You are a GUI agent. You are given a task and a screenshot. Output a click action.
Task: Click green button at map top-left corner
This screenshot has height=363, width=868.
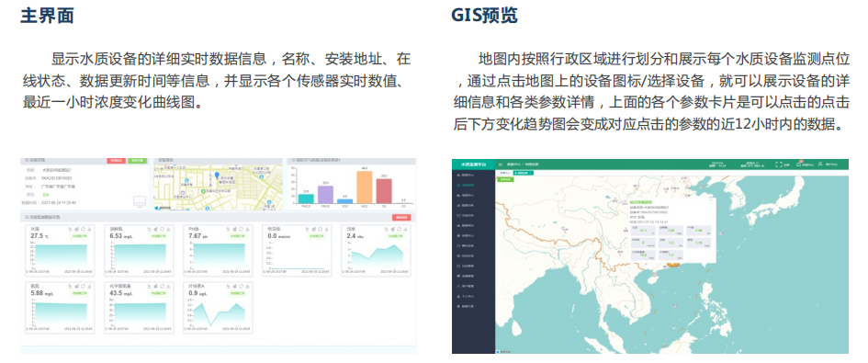505,179
